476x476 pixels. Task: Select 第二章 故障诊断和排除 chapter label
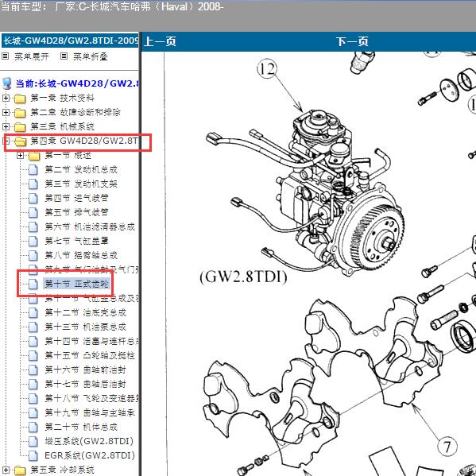coord(75,112)
